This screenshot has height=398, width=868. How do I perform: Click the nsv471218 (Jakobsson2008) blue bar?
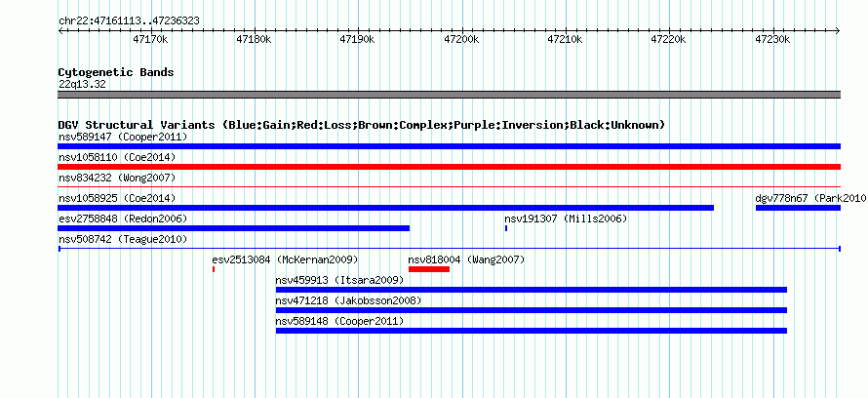pyautogui.click(x=532, y=310)
